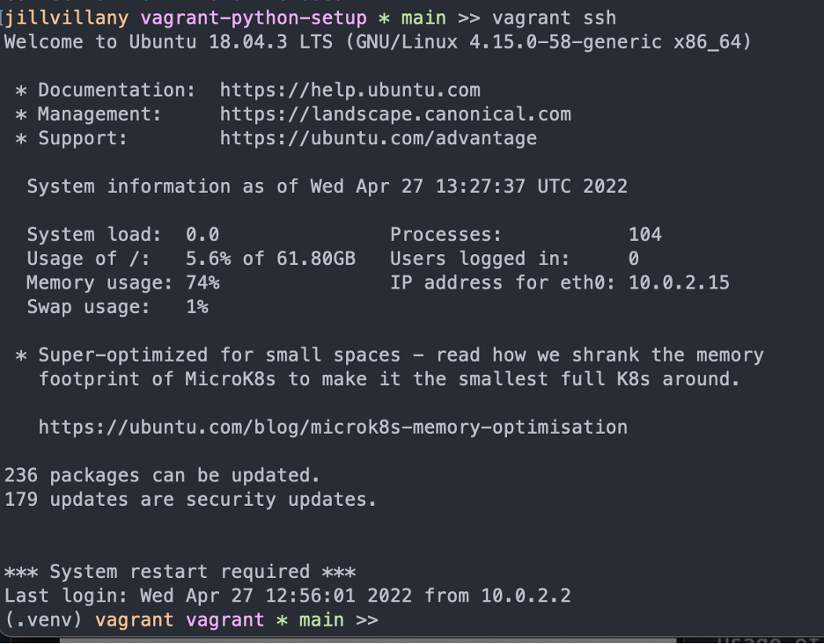Open the microk8s-memory-optimisation blog URL
This screenshot has height=644, width=824.
333,428
